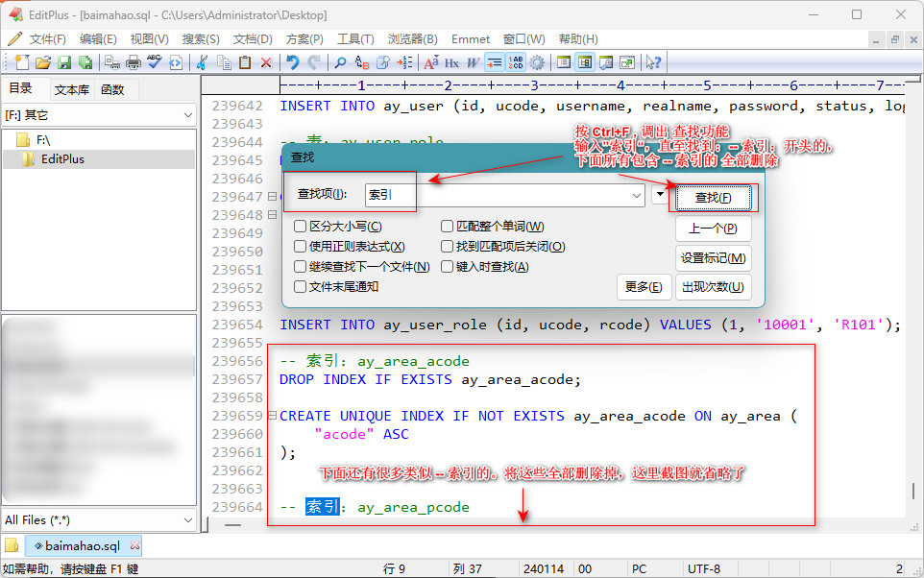
Task: Run spell check from the toolbar
Action: coord(155,62)
